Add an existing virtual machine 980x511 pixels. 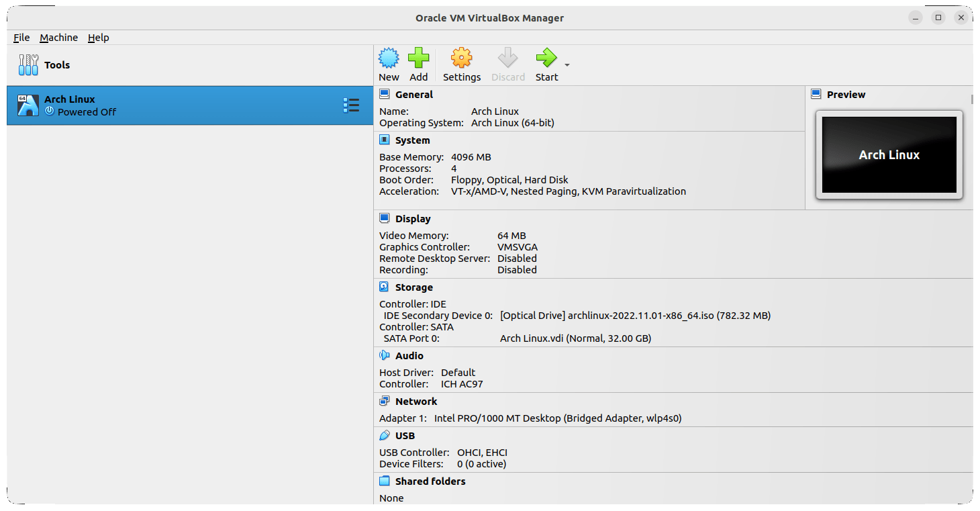(x=419, y=64)
